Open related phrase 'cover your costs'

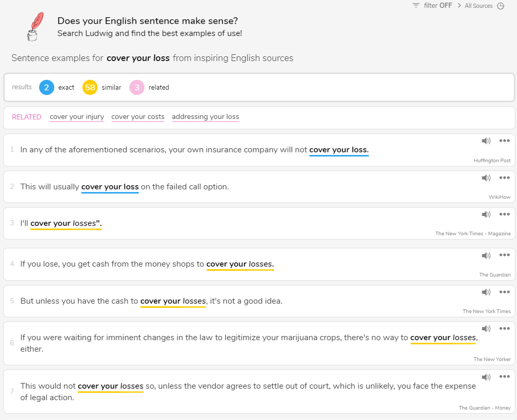(x=138, y=117)
